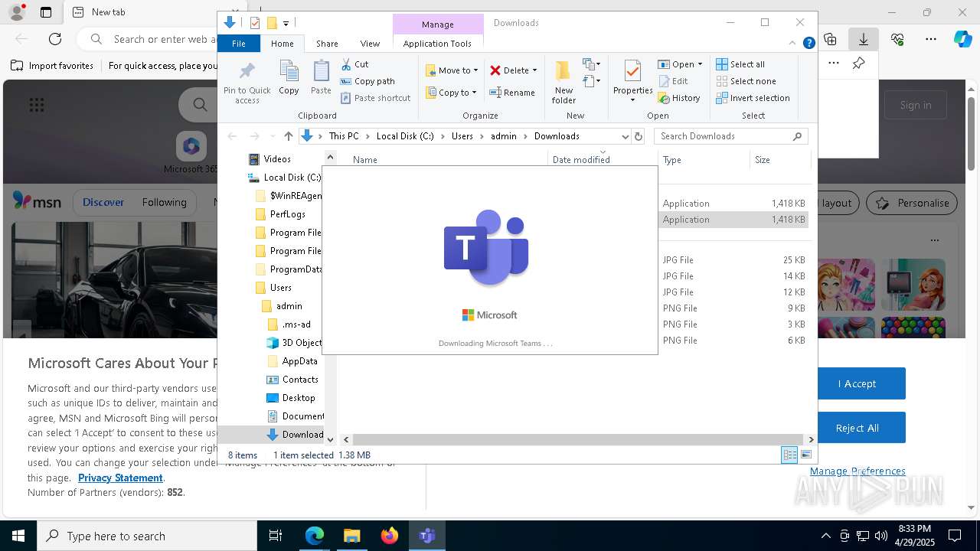Image resolution: width=980 pixels, height=551 pixels.
Task: Click the Copilot icon in Edge
Action: [962, 39]
